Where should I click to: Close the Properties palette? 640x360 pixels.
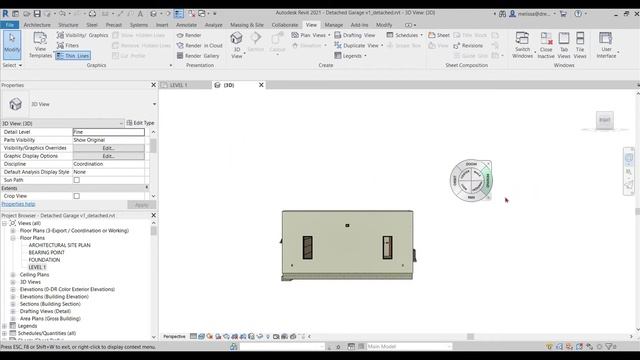pyautogui.click(x=153, y=85)
